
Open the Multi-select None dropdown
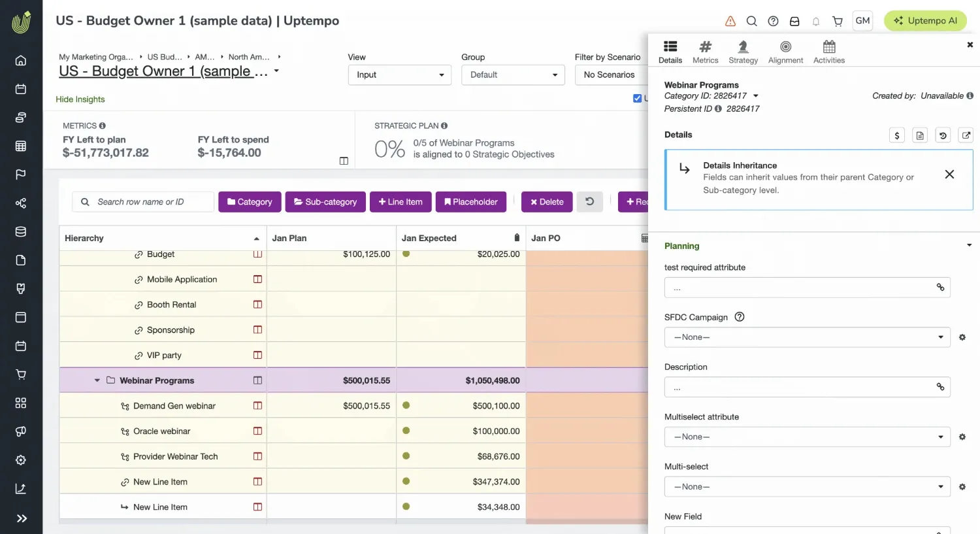(807, 487)
